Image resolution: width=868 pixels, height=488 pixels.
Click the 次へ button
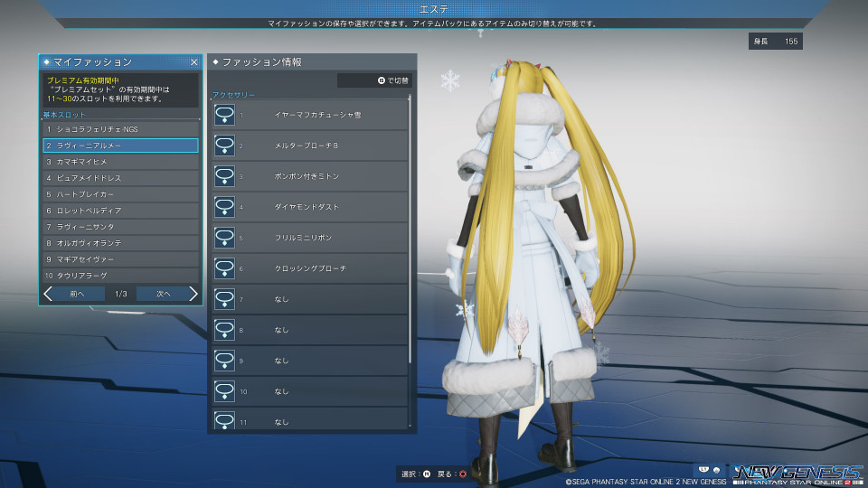[x=164, y=294]
